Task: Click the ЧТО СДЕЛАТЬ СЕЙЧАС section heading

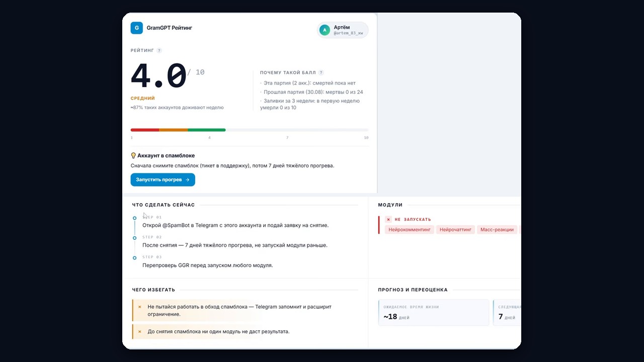Action: (x=164, y=205)
